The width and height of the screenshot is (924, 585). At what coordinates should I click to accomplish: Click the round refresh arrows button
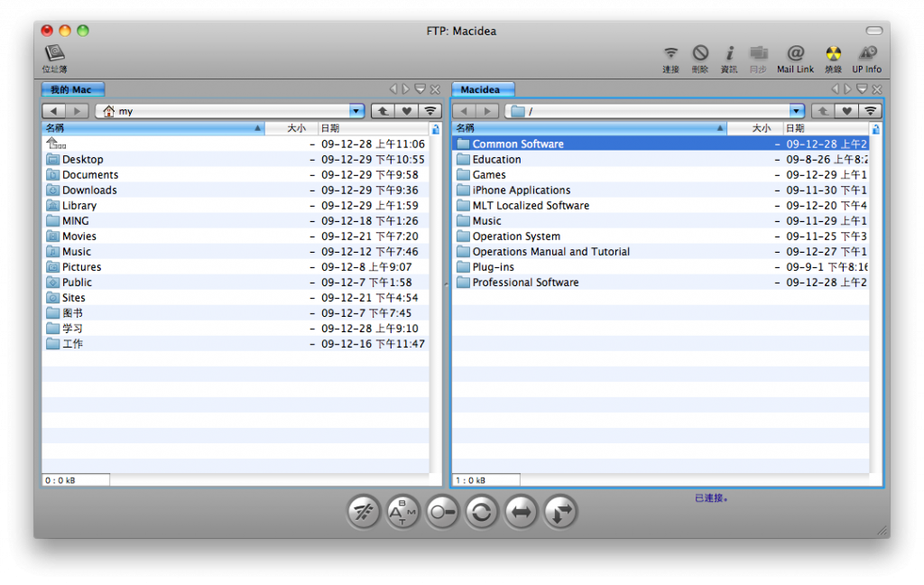tap(482, 512)
